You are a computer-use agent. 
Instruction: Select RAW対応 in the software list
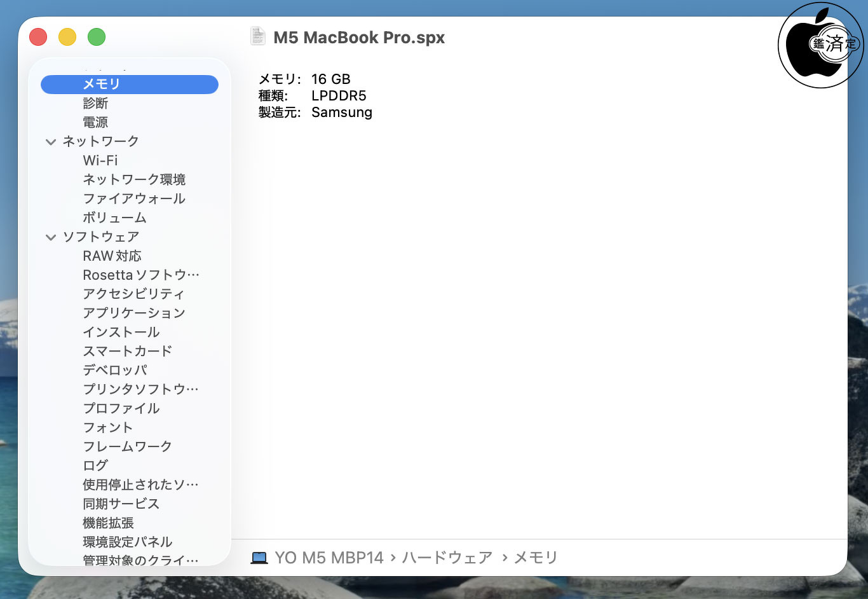112,256
